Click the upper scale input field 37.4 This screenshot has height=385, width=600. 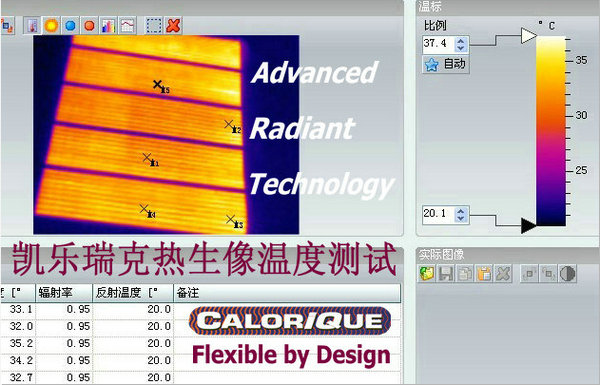439,44
